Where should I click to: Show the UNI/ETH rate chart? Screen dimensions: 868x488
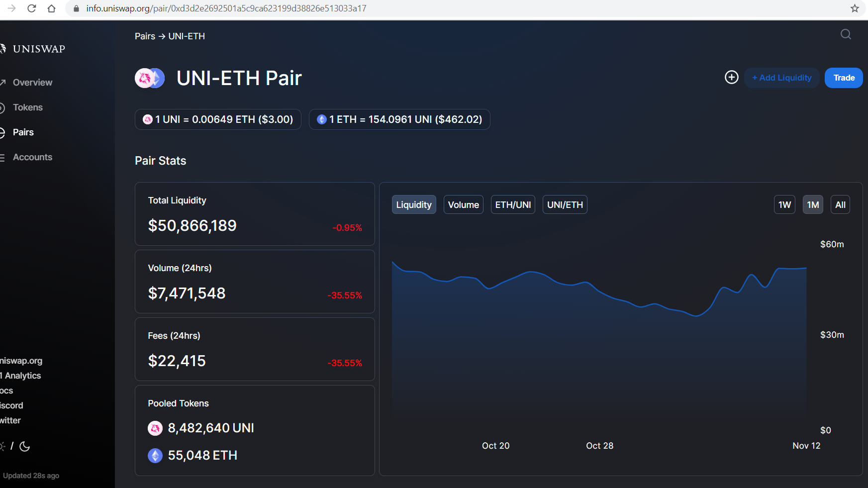point(565,204)
